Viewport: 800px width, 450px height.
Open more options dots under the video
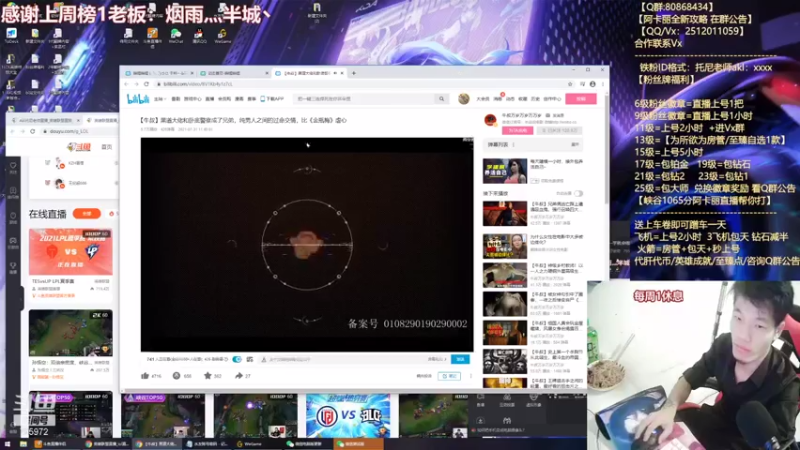(470, 376)
